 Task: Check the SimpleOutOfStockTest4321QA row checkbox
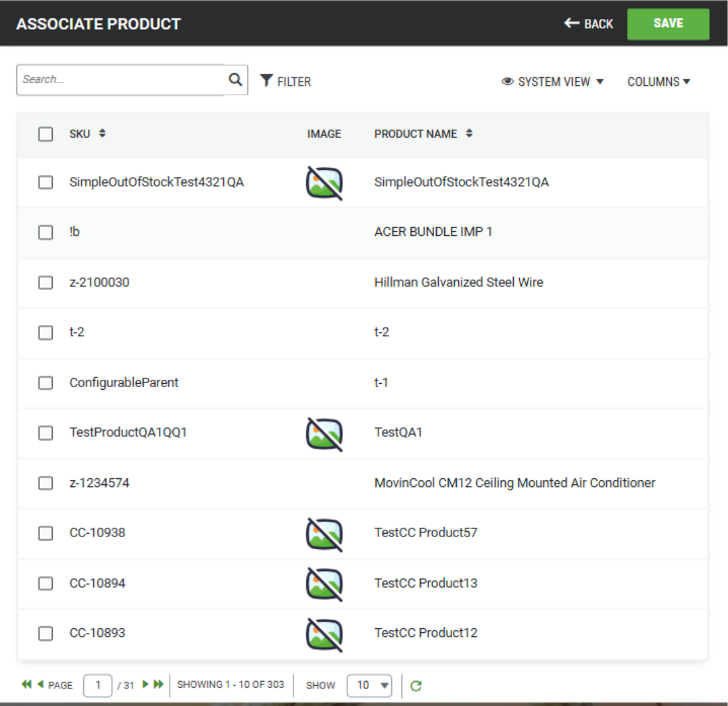click(45, 182)
